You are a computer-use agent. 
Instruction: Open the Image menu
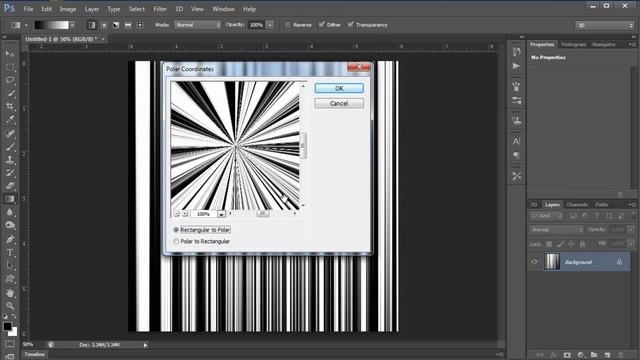[68, 9]
